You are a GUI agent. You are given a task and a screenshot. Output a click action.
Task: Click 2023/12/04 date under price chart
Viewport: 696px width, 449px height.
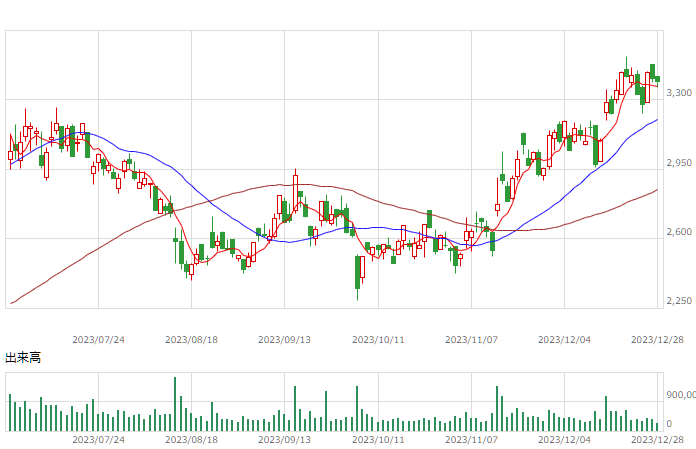(565, 340)
